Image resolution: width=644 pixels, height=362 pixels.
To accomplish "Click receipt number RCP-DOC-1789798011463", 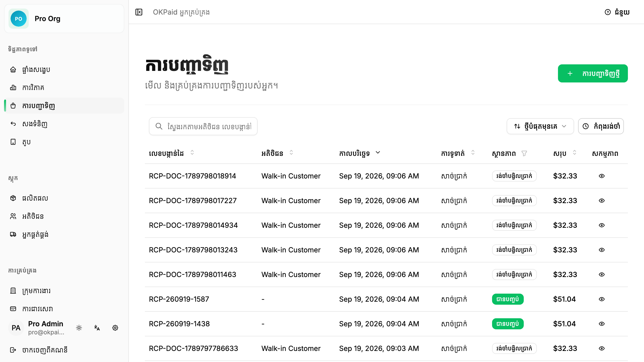I will (192, 275).
